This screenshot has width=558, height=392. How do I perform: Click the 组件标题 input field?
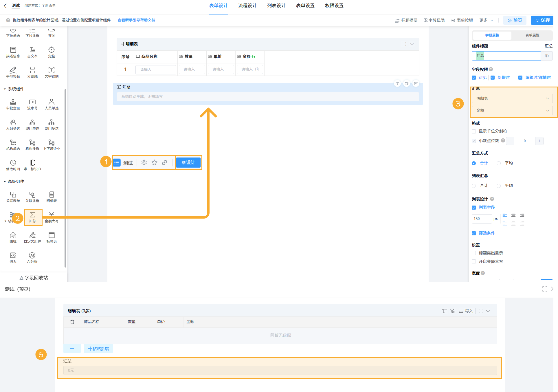tap(506, 56)
